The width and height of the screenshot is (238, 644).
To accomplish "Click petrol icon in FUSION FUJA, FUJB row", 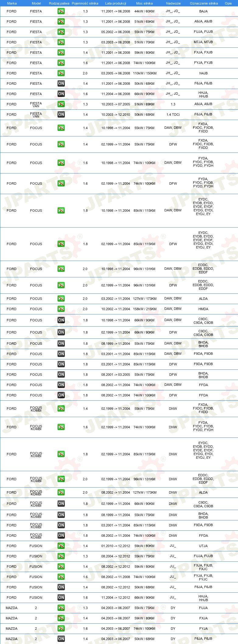I will [x=61, y=556].
